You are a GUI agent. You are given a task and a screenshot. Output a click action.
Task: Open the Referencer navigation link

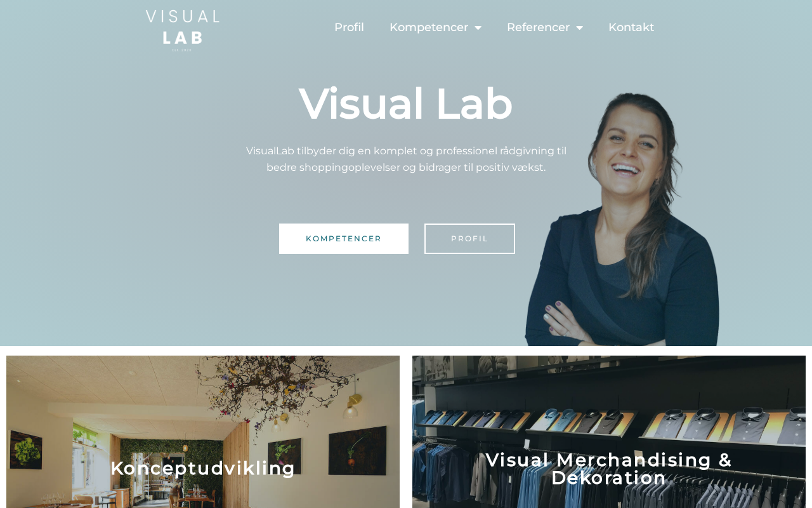tap(538, 27)
